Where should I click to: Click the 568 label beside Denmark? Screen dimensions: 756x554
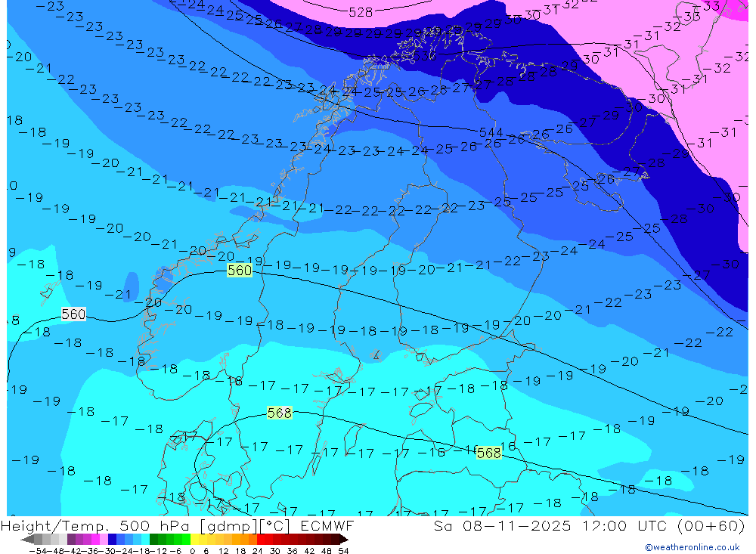tap(280, 413)
